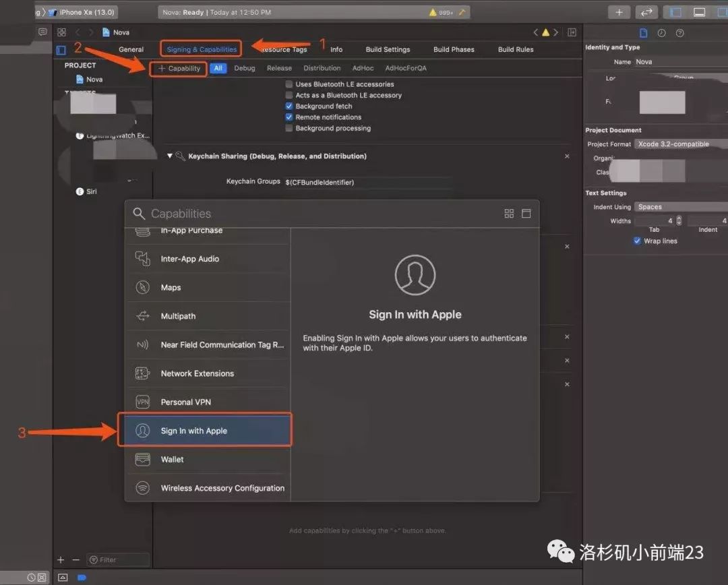The image size is (728, 585).
Task: Show the History inspector
Action: pyautogui.click(x=662, y=32)
